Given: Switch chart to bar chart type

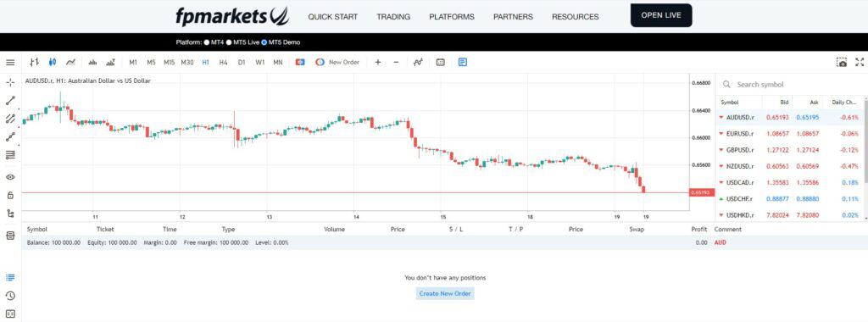Looking at the screenshot, I should click(34, 63).
